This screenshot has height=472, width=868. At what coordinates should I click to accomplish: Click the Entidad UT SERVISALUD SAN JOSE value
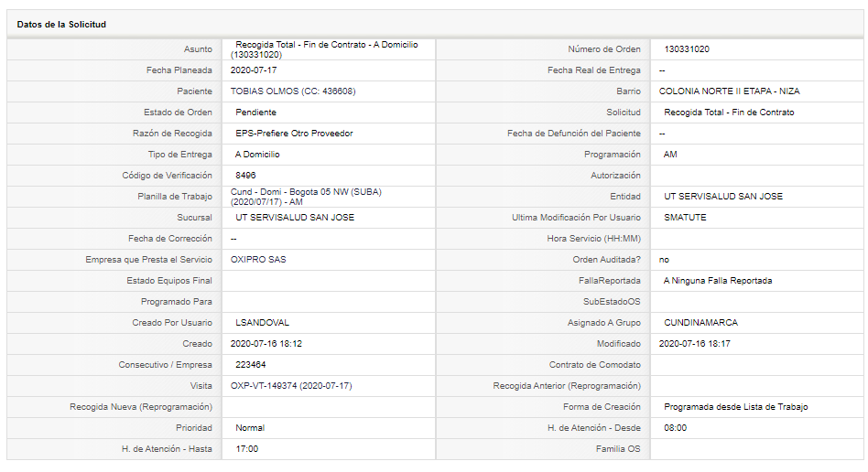[723, 197]
